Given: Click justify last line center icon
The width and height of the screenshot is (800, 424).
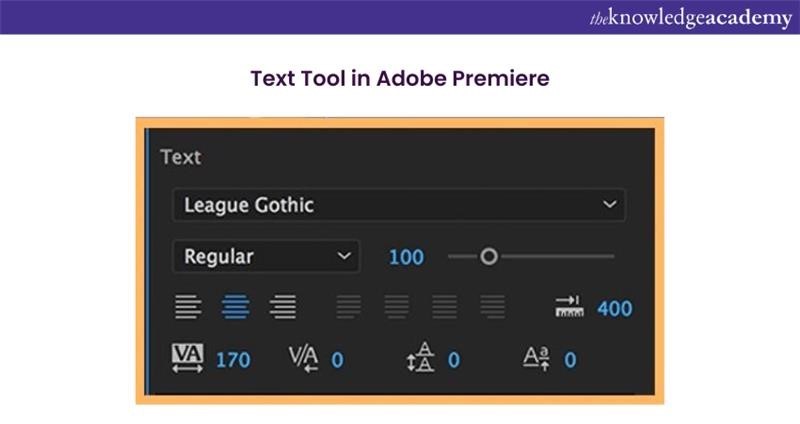Looking at the screenshot, I should tap(397, 308).
